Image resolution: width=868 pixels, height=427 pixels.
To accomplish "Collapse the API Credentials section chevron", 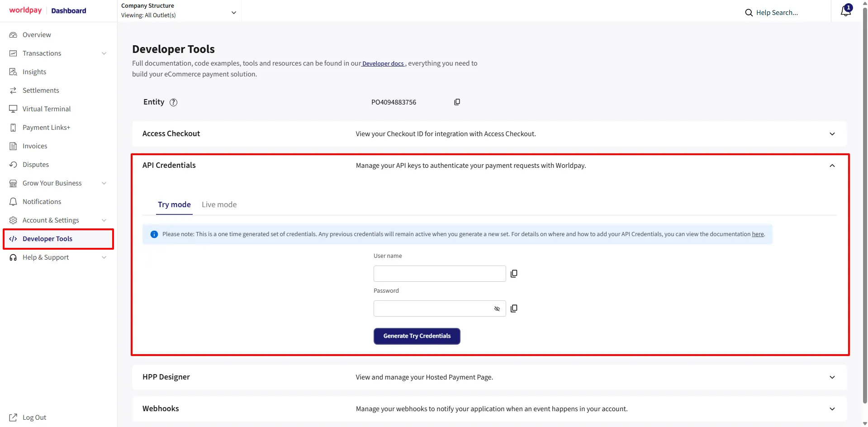I will (832, 166).
